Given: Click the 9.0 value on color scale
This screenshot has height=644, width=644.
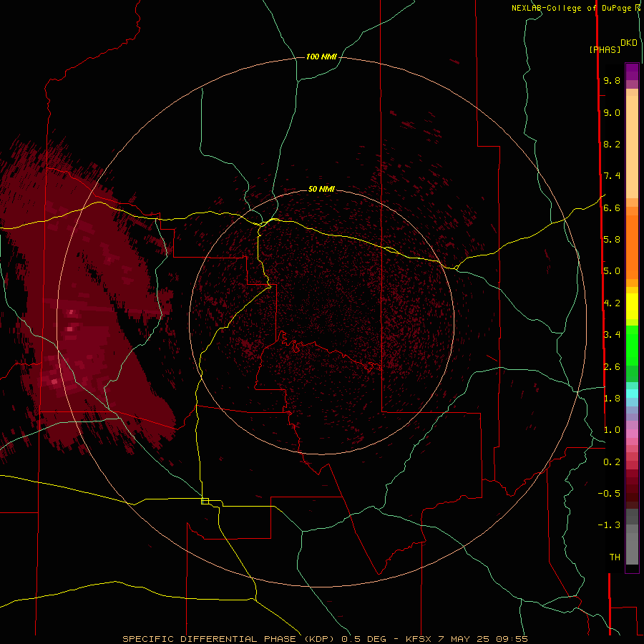Looking at the screenshot, I should (x=612, y=112).
